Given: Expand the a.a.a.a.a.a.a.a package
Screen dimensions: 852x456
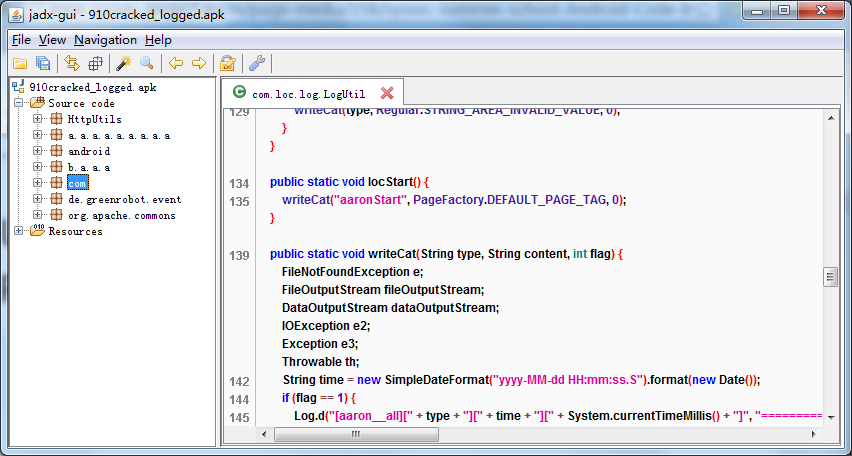Looking at the screenshot, I should (x=37, y=135).
